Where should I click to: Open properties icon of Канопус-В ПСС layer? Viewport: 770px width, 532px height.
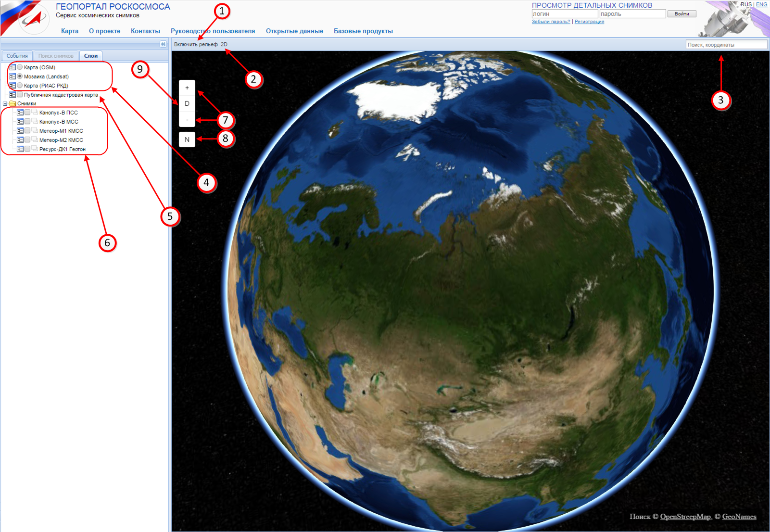click(20, 113)
